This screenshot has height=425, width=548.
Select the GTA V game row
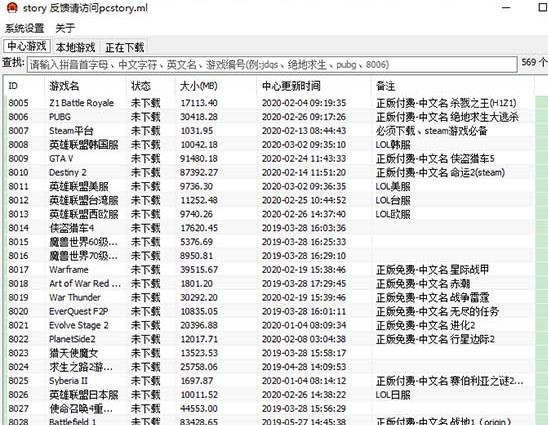[269, 158]
